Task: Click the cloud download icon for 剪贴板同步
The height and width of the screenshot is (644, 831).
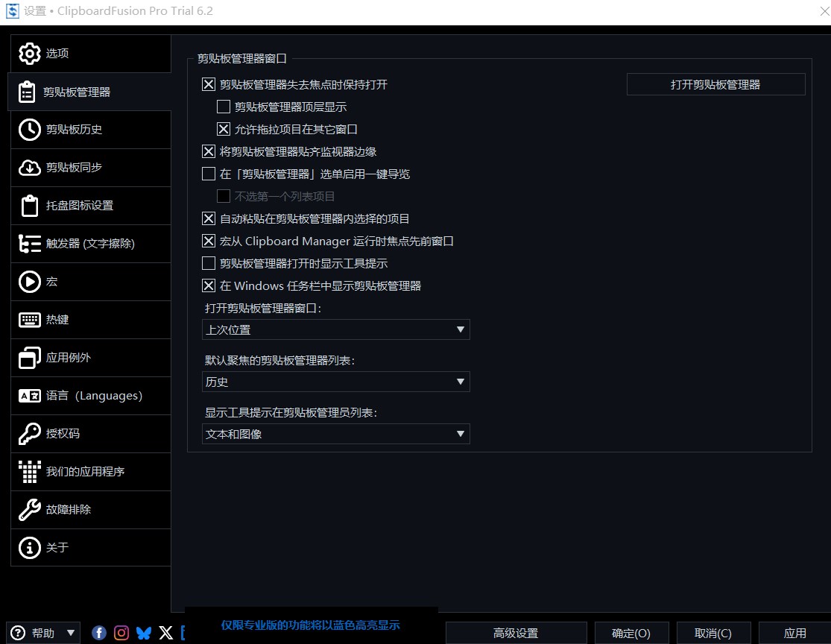Action: point(30,168)
